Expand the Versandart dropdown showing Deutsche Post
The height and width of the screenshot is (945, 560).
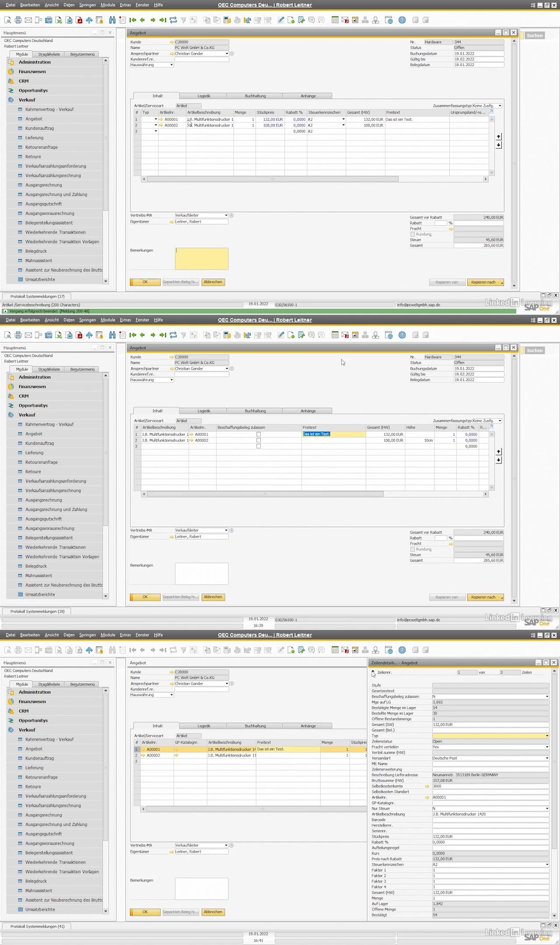pos(547,758)
